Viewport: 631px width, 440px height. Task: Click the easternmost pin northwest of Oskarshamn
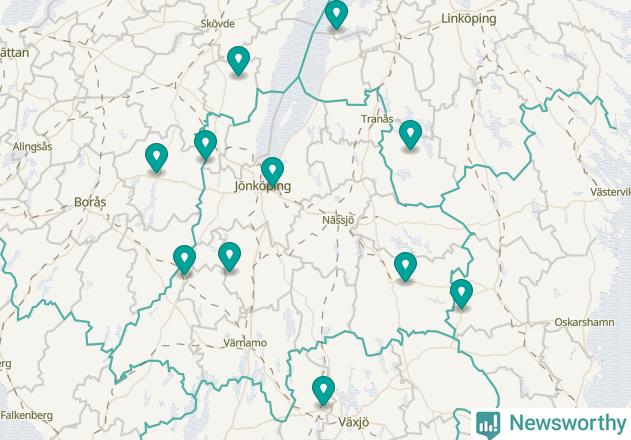click(462, 294)
